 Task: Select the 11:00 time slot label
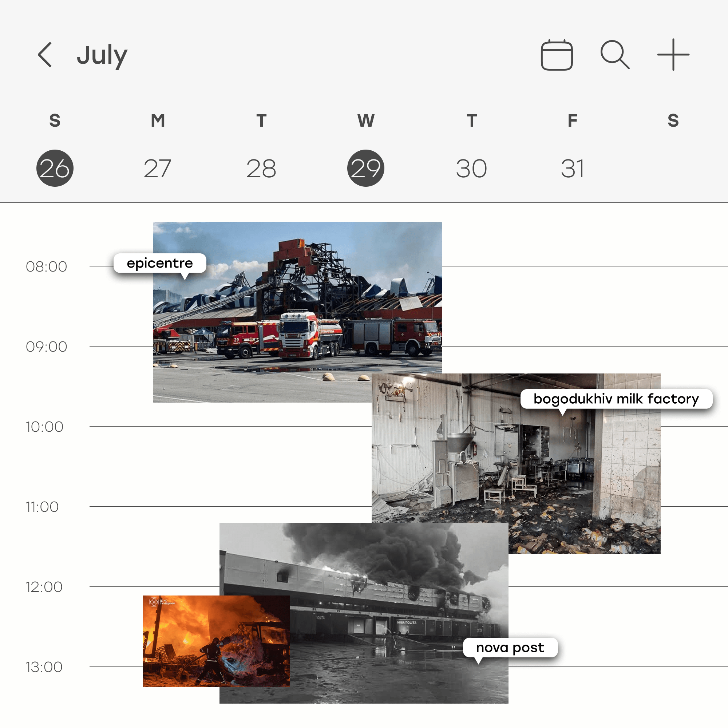pos(42,507)
